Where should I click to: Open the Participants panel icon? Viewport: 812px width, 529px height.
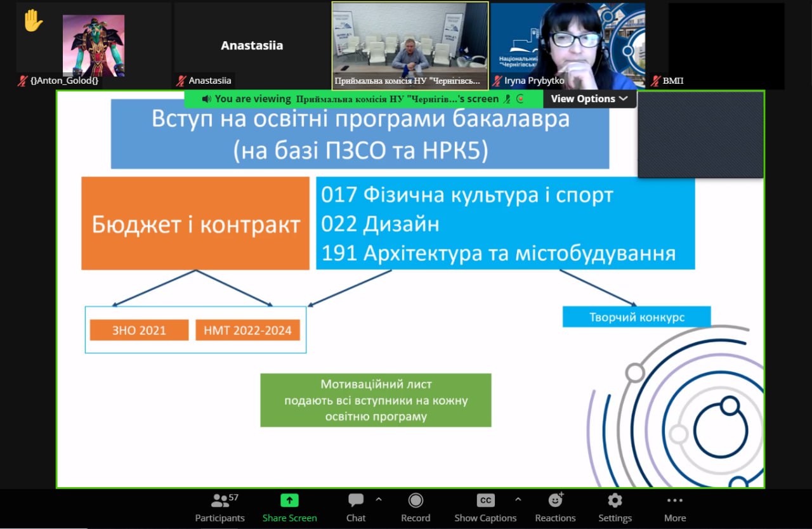[219, 501]
